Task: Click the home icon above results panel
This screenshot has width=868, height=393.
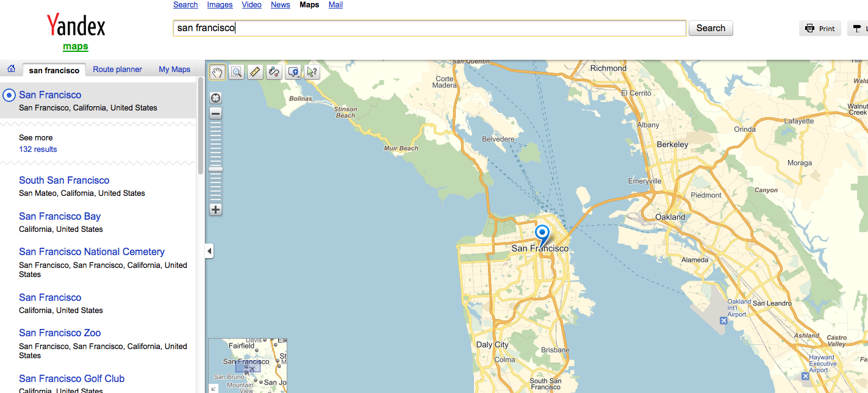Action: coord(11,69)
